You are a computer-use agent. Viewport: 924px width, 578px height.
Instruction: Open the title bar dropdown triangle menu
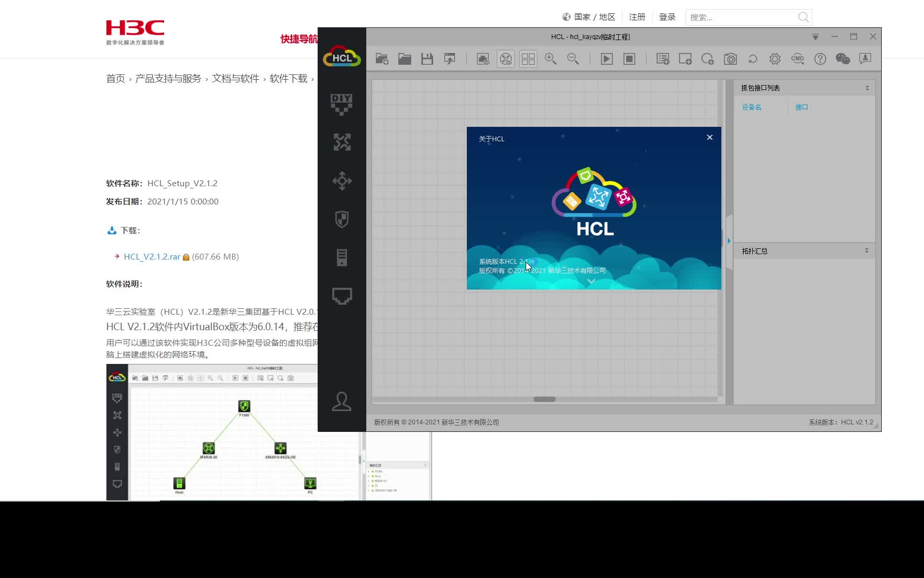[815, 37]
